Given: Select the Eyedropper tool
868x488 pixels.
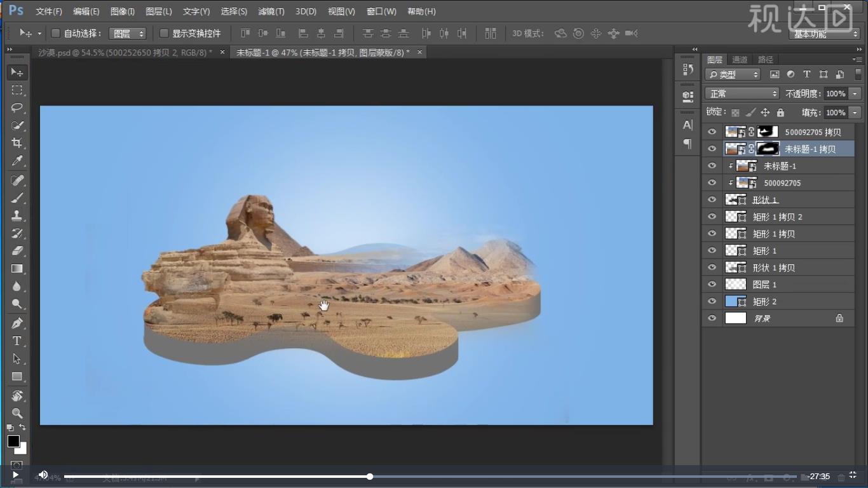Looking at the screenshot, I should (x=17, y=161).
